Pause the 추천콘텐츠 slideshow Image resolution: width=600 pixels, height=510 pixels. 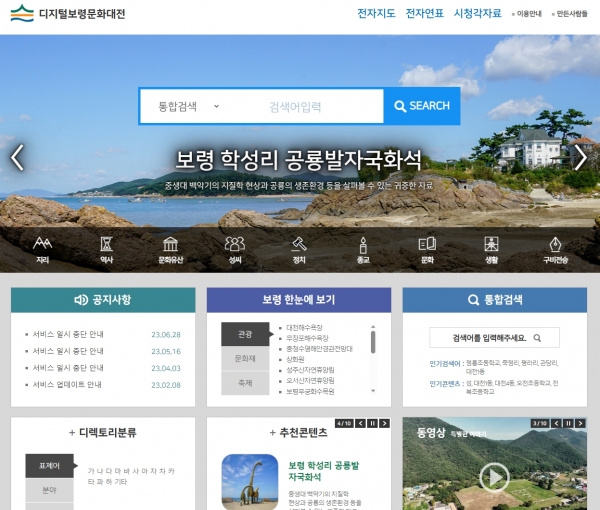[373, 423]
